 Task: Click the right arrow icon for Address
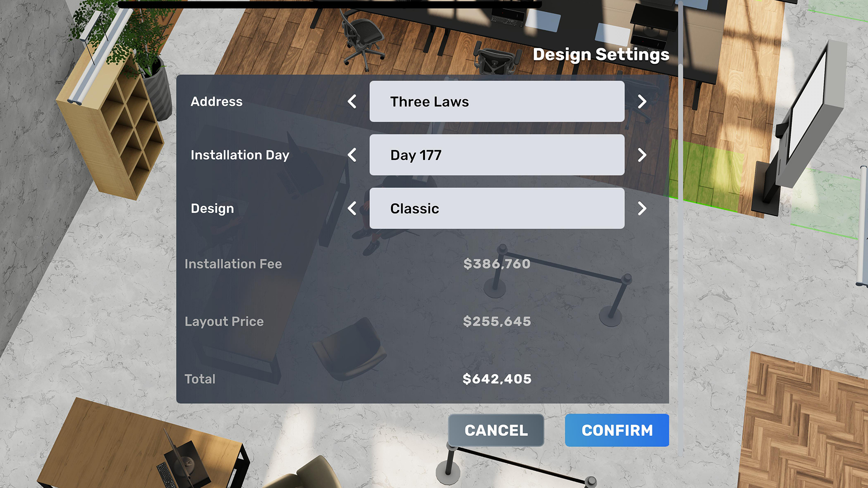pyautogui.click(x=643, y=101)
